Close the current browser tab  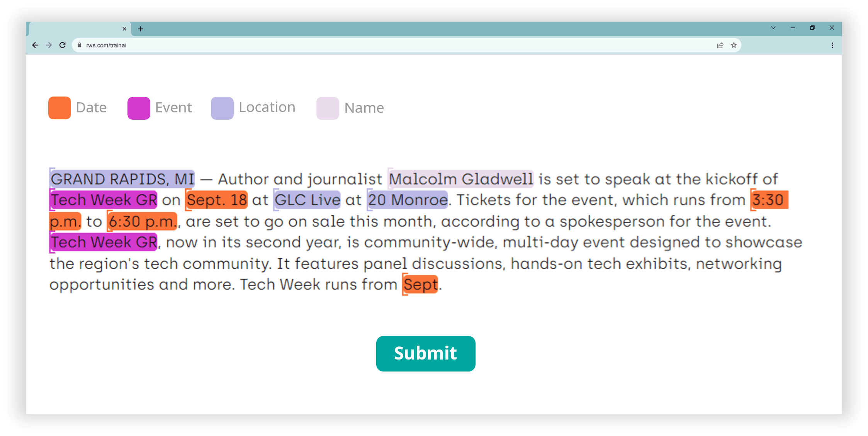[x=124, y=29]
